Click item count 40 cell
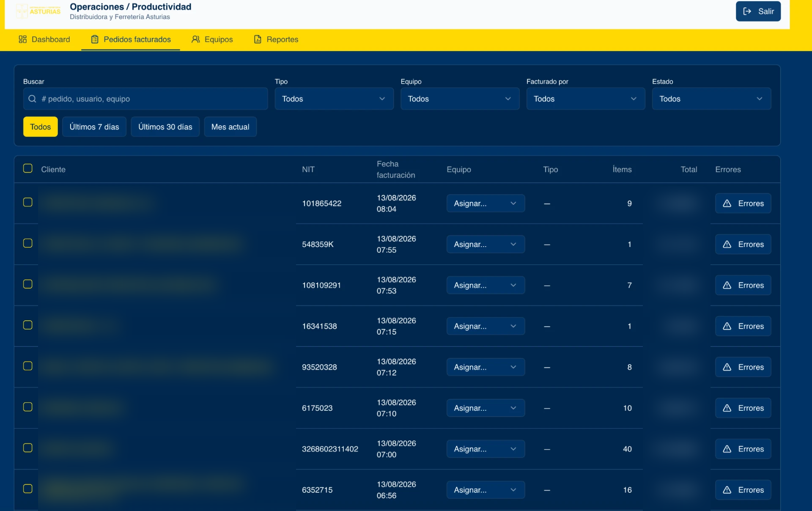 click(x=627, y=449)
